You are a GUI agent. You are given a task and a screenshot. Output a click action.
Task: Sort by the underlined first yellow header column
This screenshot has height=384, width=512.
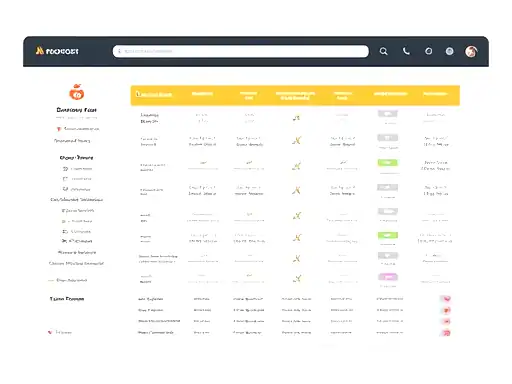point(154,95)
